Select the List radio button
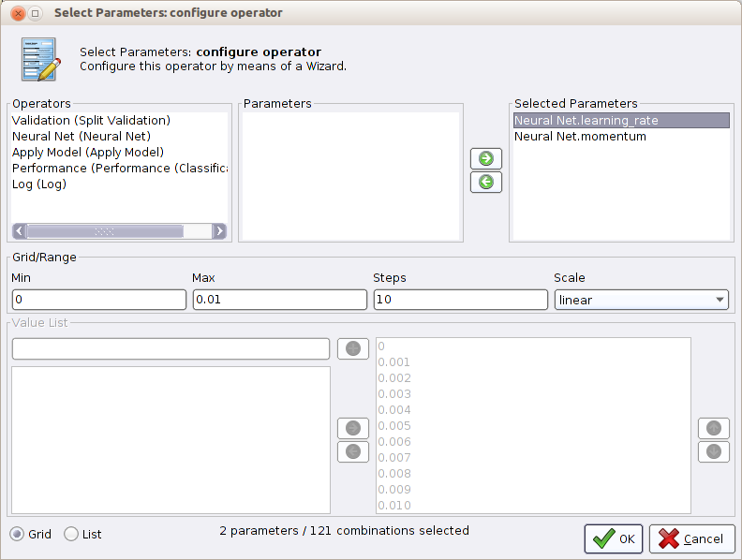Viewport: 742px width, 560px height. [71, 534]
